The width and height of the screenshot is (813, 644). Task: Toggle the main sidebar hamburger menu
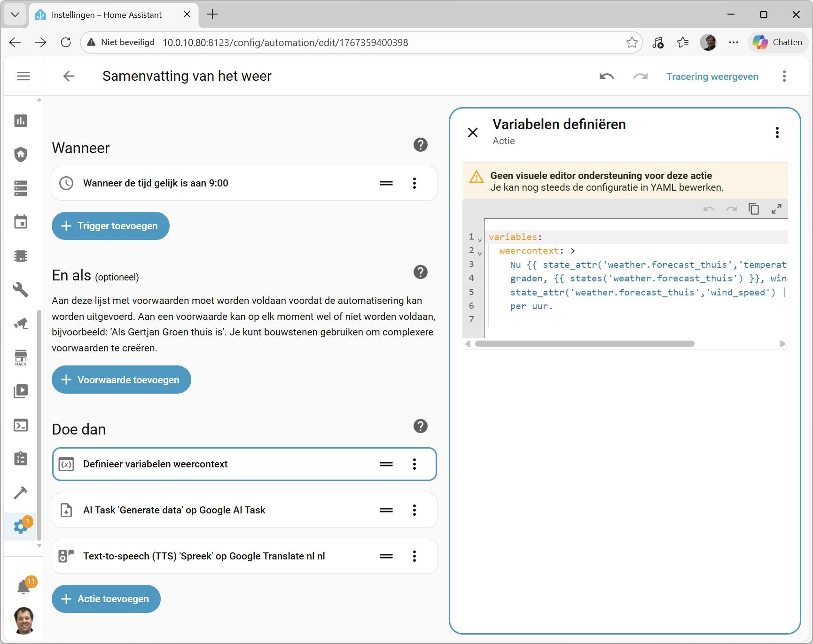click(x=23, y=76)
